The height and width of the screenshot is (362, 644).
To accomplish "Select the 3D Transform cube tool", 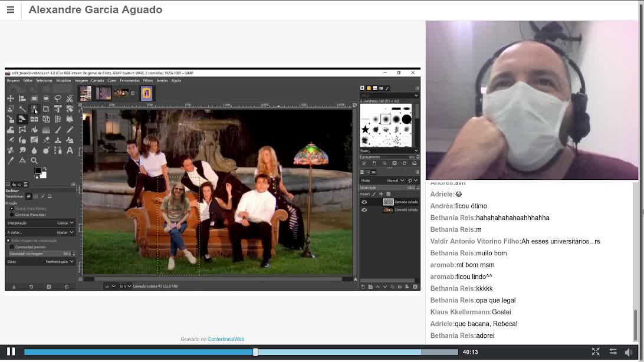I will tap(46, 119).
